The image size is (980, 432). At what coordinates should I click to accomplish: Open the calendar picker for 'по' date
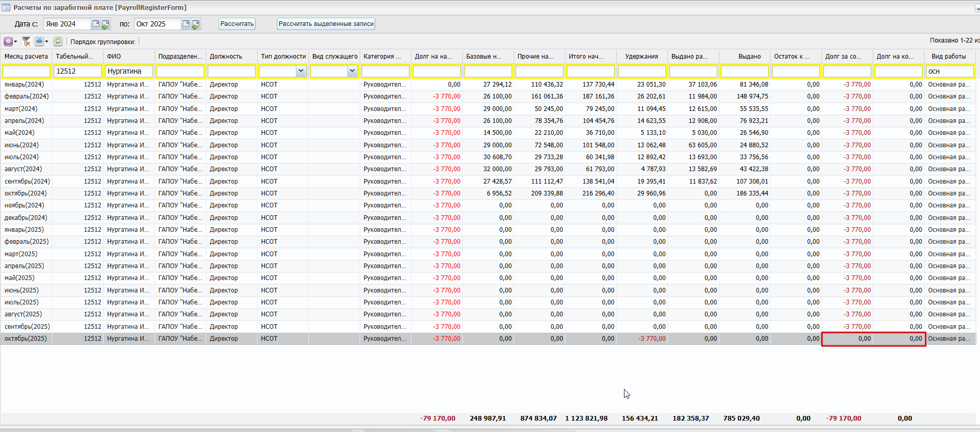pyautogui.click(x=186, y=24)
